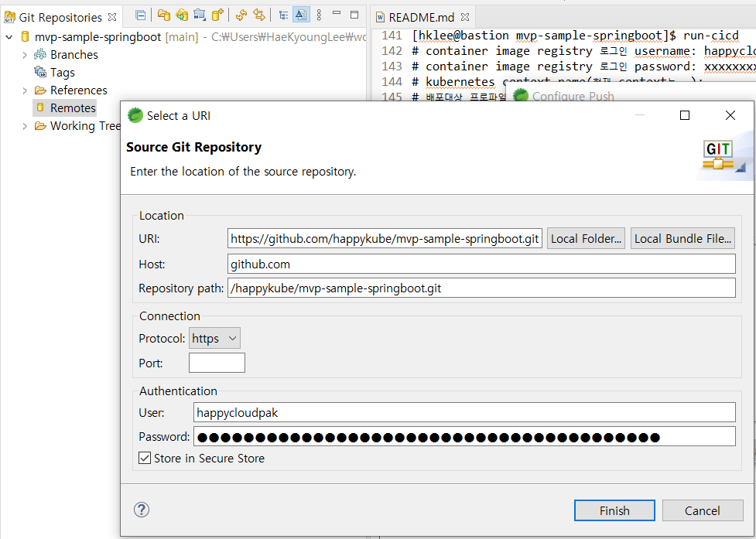Open the Git Repositories view menu

click(x=319, y=15)
